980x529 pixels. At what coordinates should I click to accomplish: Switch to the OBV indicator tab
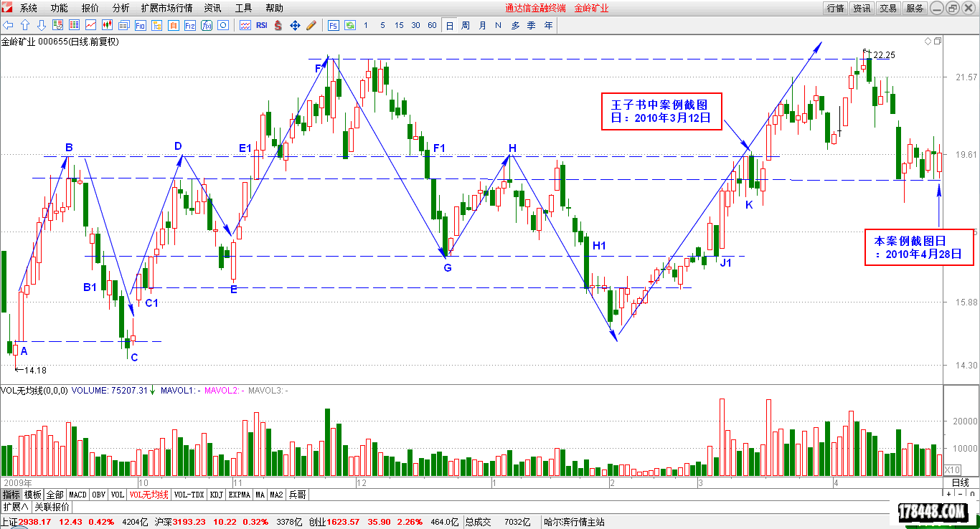pyautogui.click(x=98, y=495)
